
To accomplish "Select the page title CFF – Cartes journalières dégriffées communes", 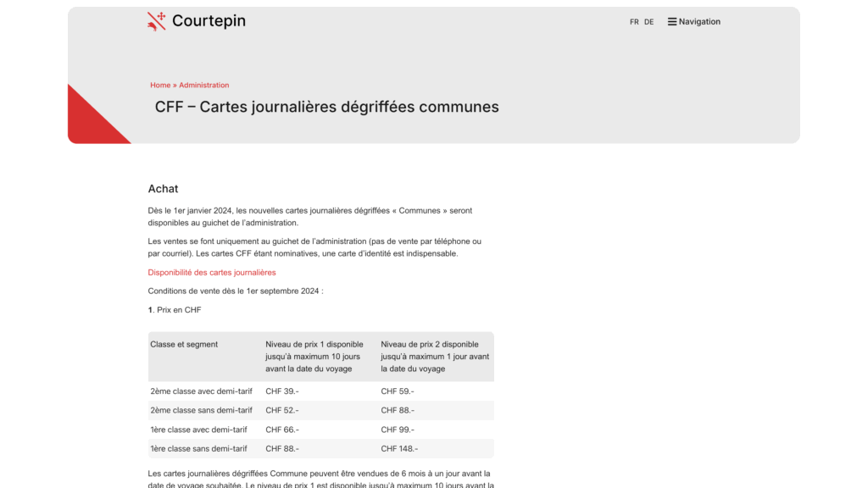I will [326, 107].
